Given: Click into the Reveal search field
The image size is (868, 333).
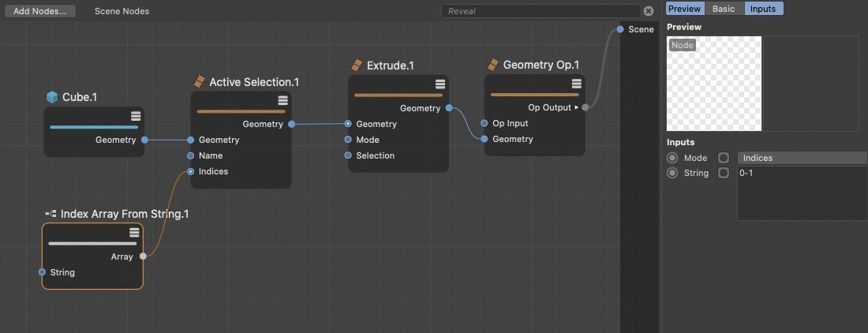Looking at the screenshot, I should click(x=541, y=11).
